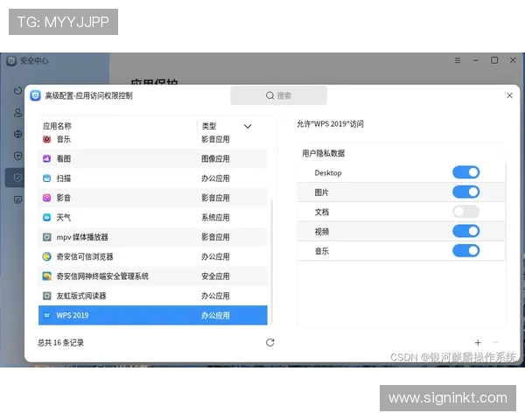
Task: Enable 文档 access switch
Action: [x=465, y=212]
